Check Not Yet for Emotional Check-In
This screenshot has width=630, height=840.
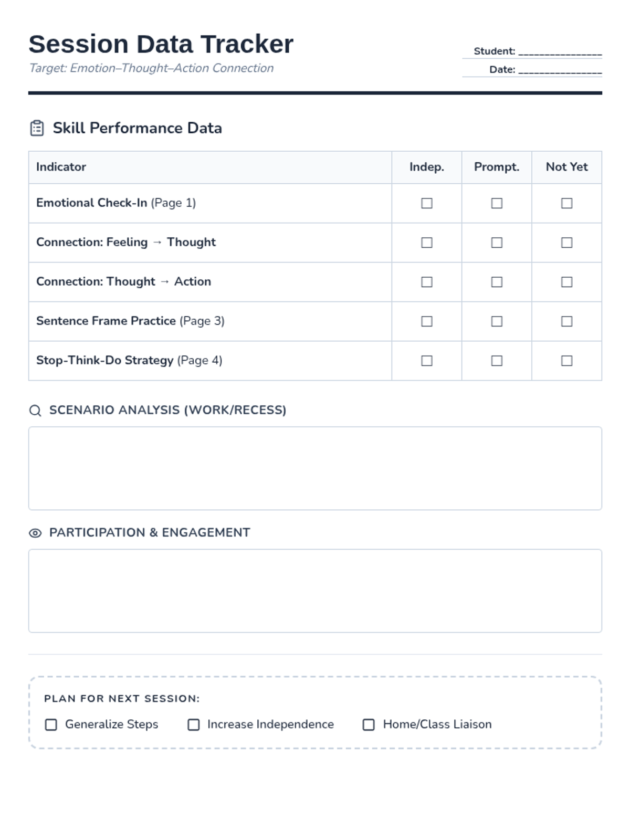tap(566, 203)
